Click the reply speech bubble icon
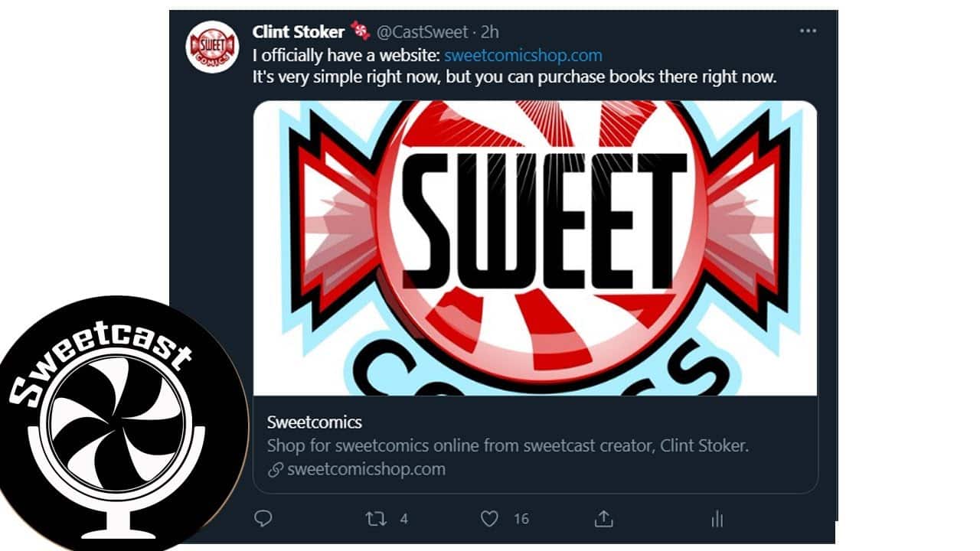Screen dimensions: 980x551 263,519
